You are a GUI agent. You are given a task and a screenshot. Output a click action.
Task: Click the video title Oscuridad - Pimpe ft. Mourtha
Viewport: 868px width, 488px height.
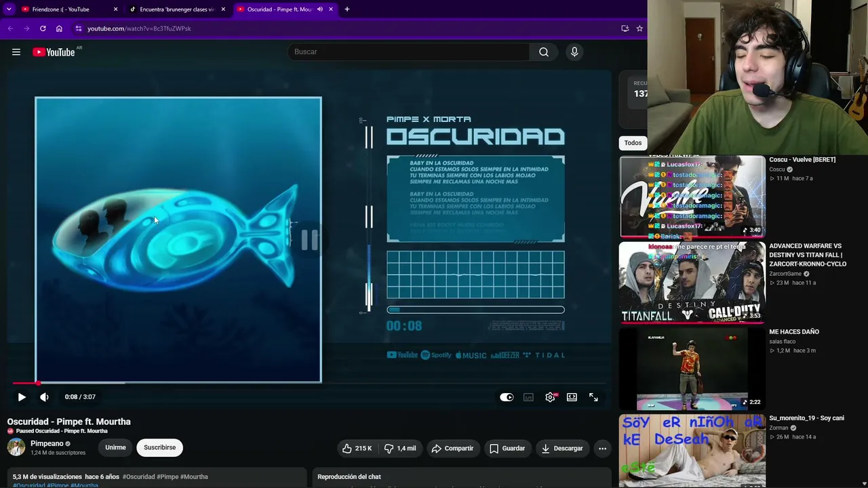point(69,422)
